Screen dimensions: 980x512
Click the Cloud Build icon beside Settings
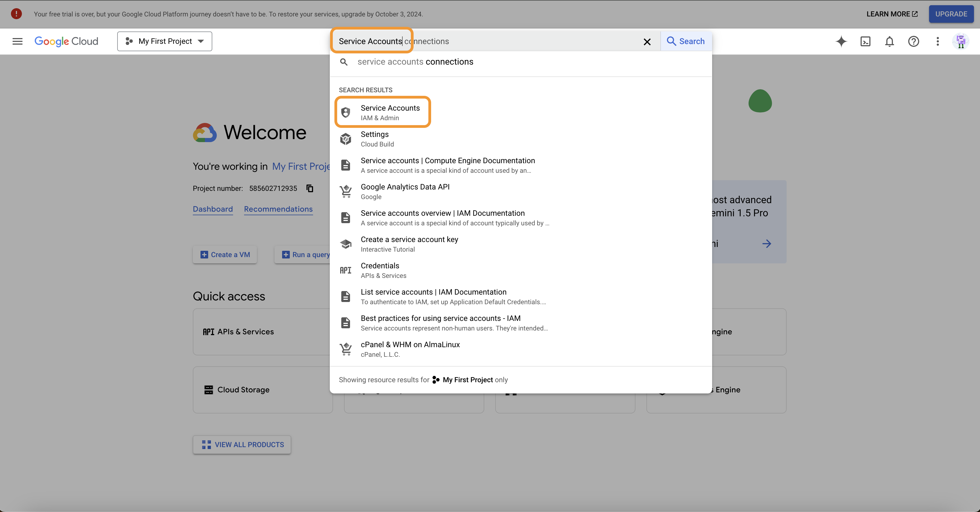point(345,139)
